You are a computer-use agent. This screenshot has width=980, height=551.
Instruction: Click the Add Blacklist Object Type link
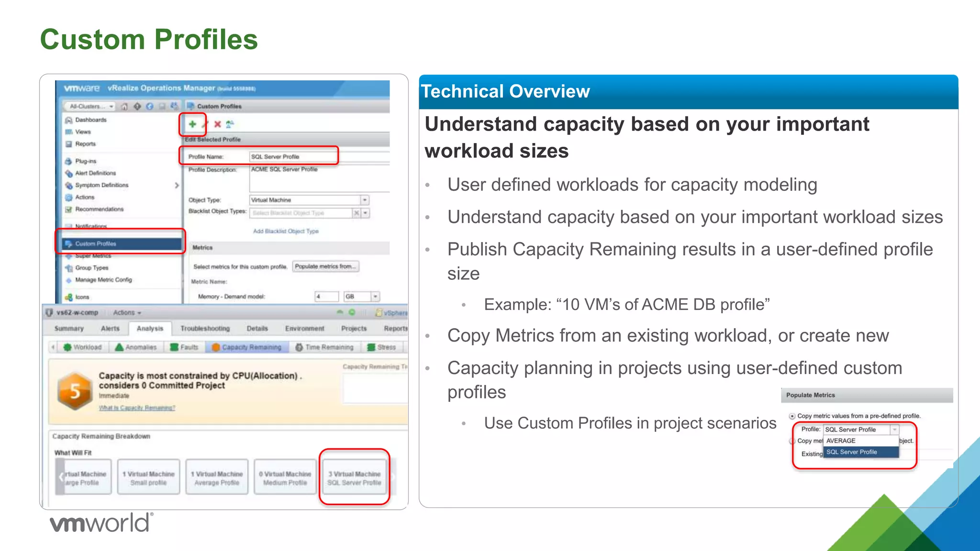click(286, 231)
